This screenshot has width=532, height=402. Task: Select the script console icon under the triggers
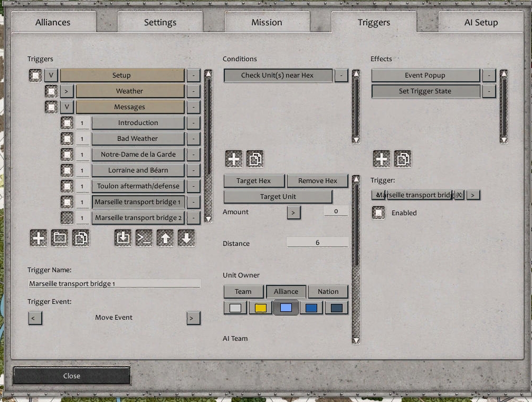click(x=144, y=238)
